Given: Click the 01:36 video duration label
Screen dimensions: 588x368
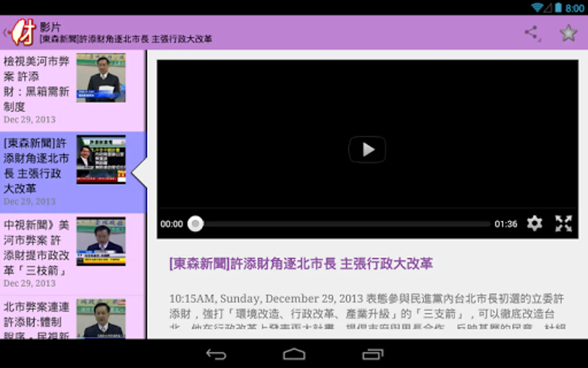Looking at the screenshot, I should 506,224.
